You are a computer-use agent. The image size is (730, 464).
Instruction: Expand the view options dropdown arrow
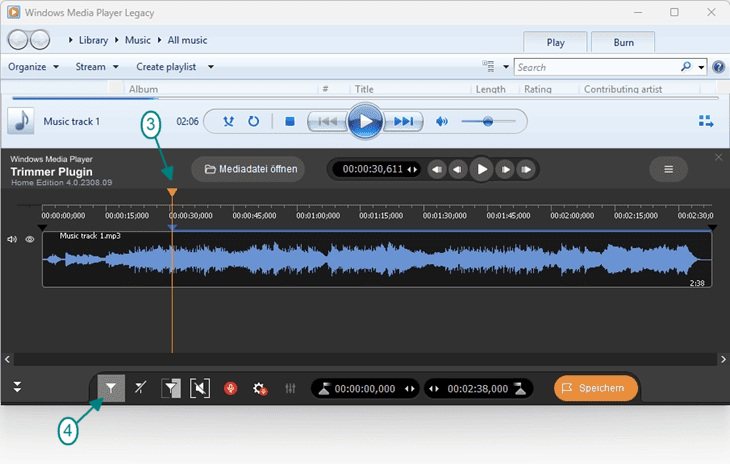(506, 67)
